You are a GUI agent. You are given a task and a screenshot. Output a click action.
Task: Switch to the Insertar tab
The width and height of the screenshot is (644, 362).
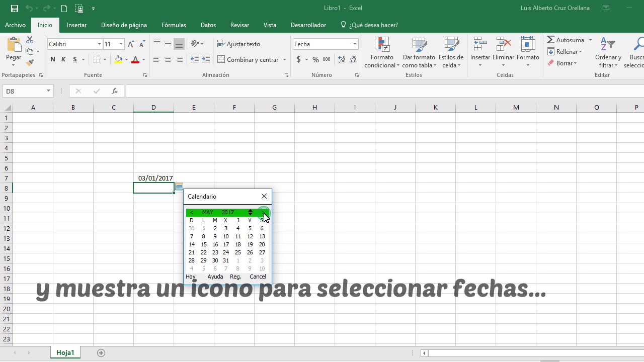[76, 25]
